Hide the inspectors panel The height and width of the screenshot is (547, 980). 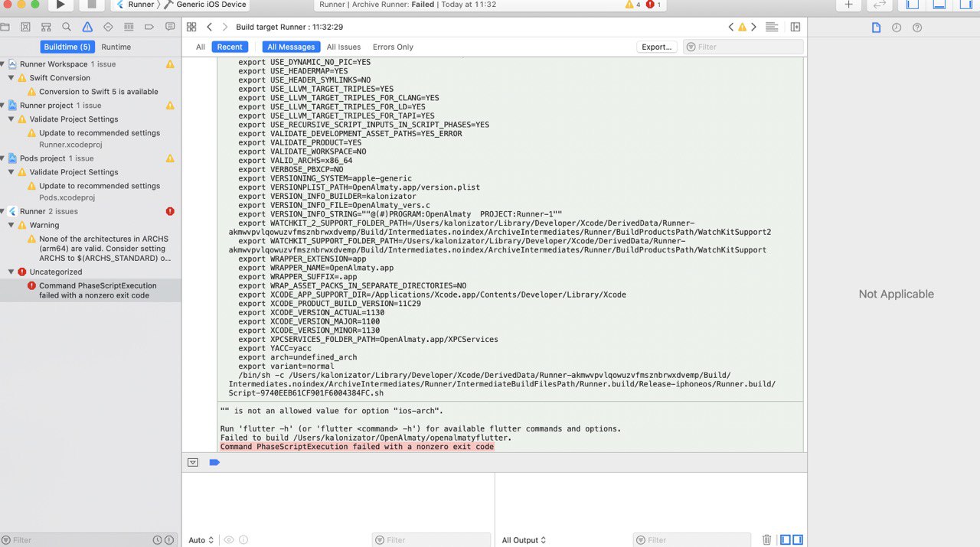tap(967, 5)
